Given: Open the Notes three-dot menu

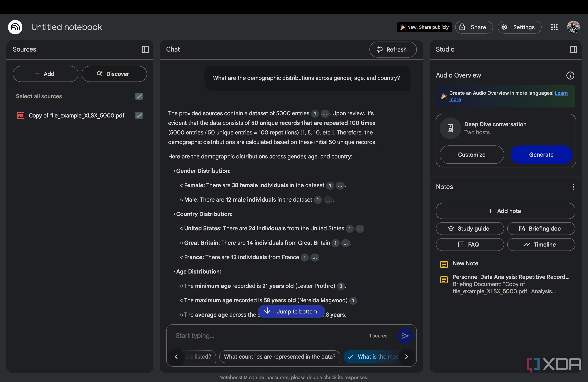Looking at the screenshot, I should click(573, 187).
